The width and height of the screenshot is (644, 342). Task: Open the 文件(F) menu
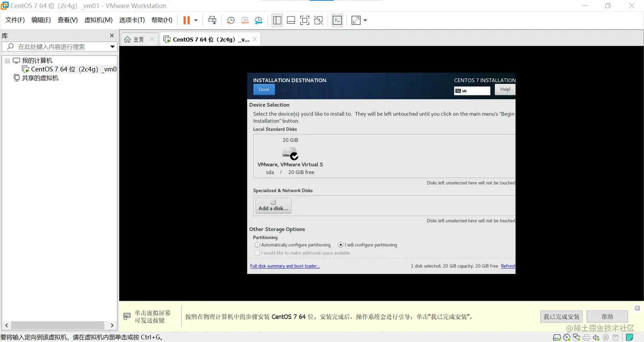pyautogui.click(x=15, y=20)
